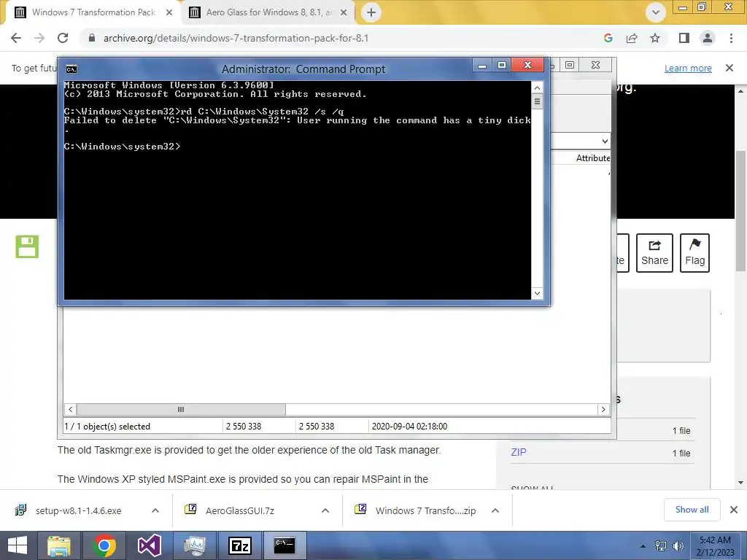Open the Google icon in address bar

point(608,38)
